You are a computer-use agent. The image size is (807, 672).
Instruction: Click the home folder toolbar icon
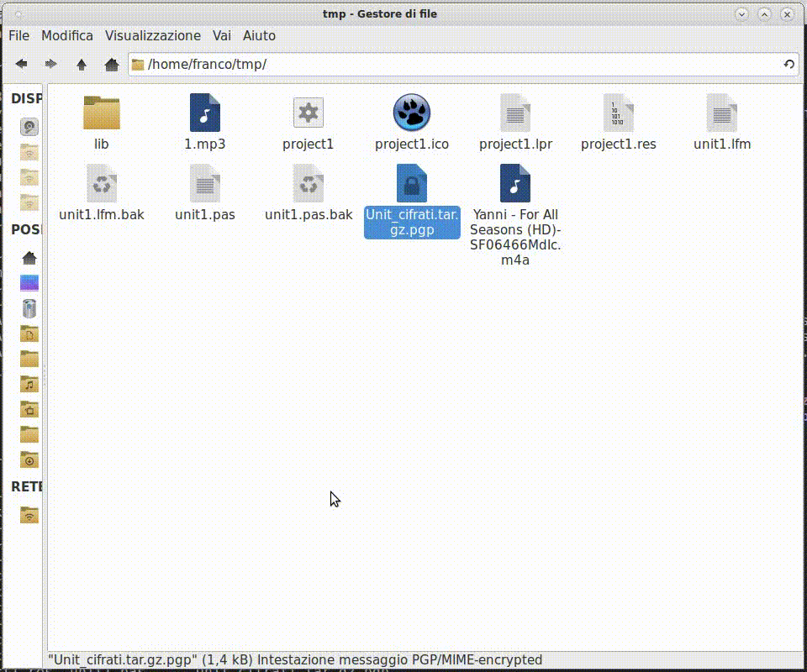112,64
